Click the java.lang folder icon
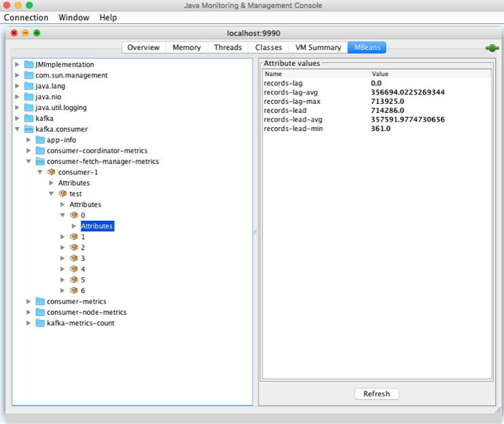Viewport: 504px width, 424px height. (29, 86)
